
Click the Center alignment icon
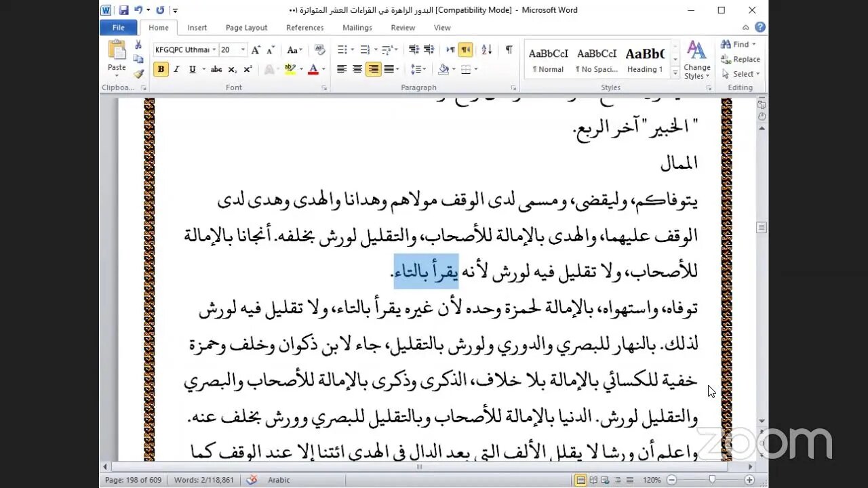pyautogui.click(x=357, y=69)
